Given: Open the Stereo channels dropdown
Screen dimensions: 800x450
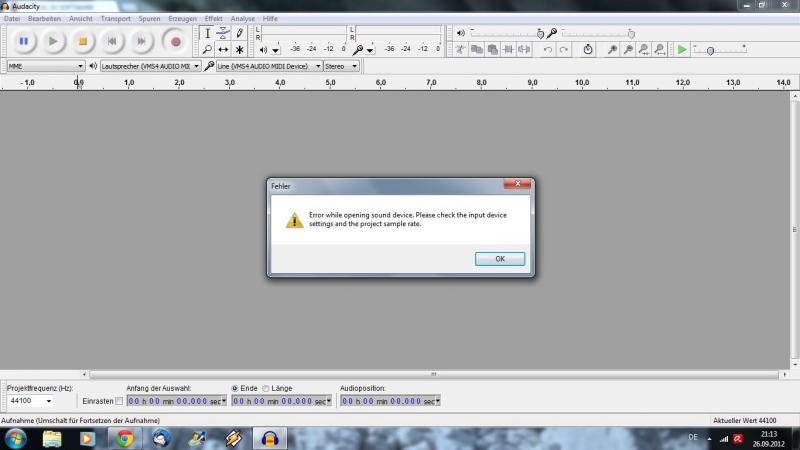Looking at the screenshot, I should [341, 66].
